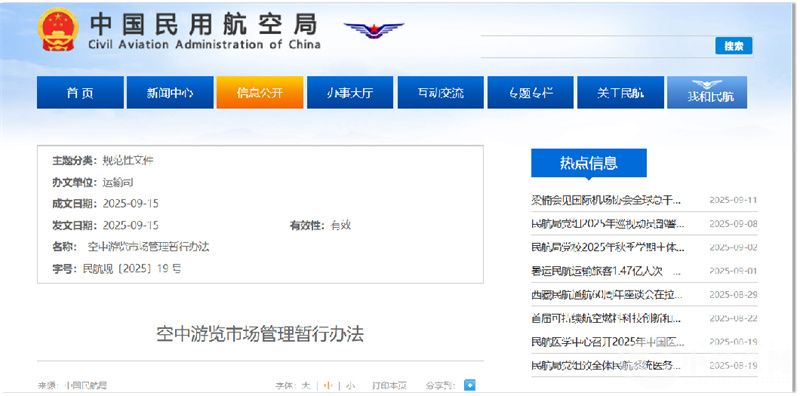Click document number 民航规〔2025〕19号
The height and width of the screenshot is (396, 800).
click(x=132, y=269)
